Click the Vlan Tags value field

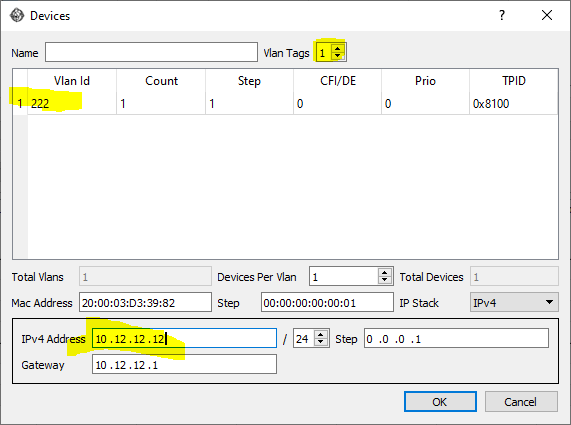pyautogui.click(x=324, y=52)
